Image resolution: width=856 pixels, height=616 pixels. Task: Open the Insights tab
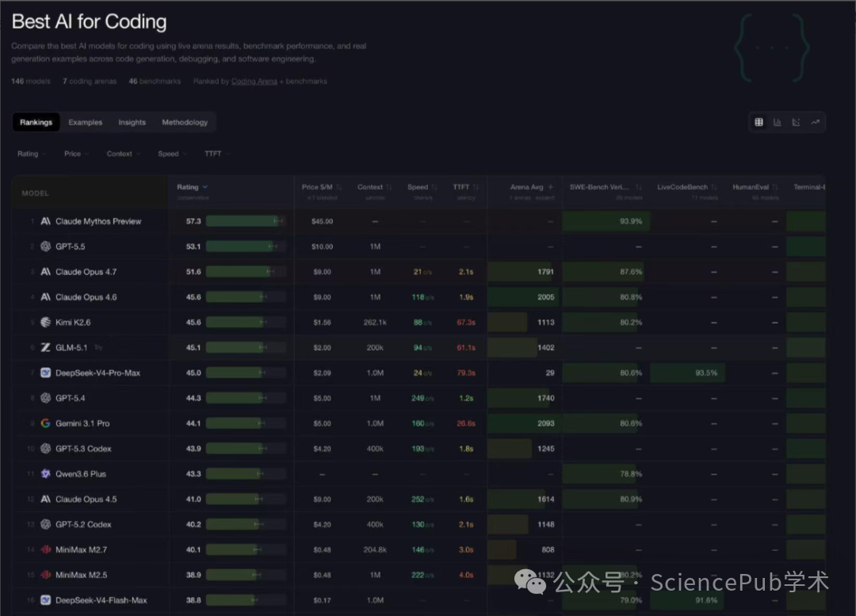tap(132, 122)
